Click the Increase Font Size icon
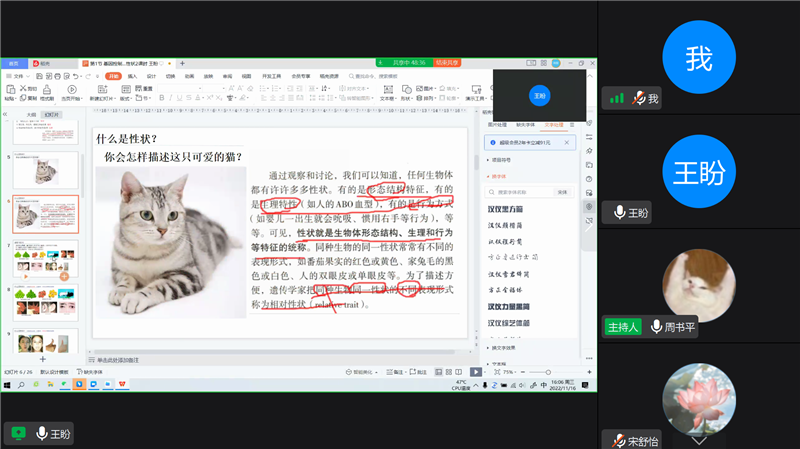The height and width of the screenshot is (449, 800). pyautogui.click(x=231, y=88)
